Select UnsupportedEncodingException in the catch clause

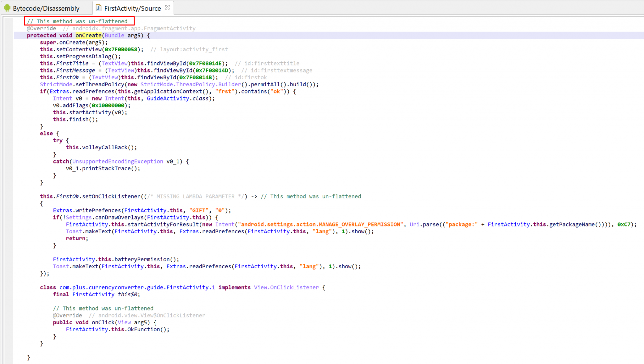pyautogui.click(x=117, y=161)
